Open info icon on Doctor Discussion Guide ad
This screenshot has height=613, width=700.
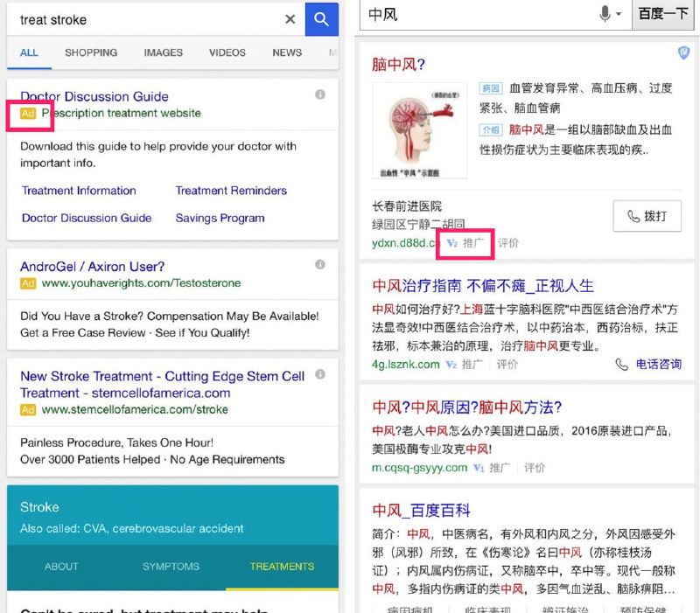[320, 94]
